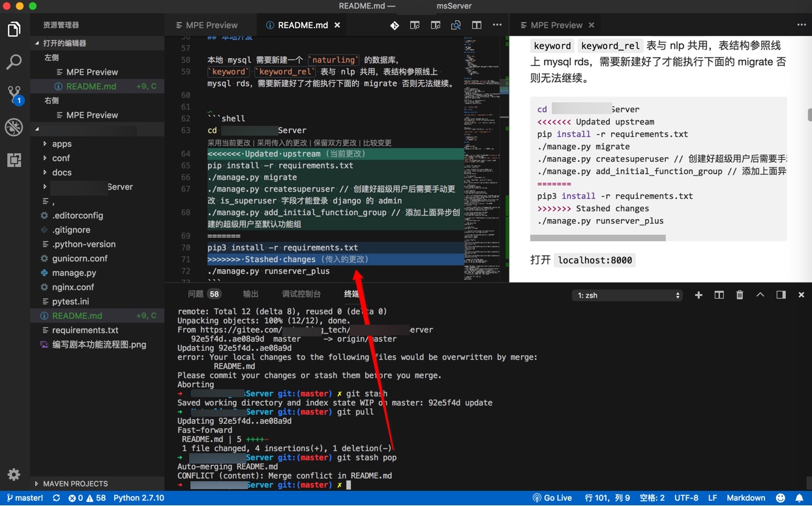Image resolution: width=812 pixels, height=506 pixels.
Task: Expand the apps folder
Action: pos(62,144)
